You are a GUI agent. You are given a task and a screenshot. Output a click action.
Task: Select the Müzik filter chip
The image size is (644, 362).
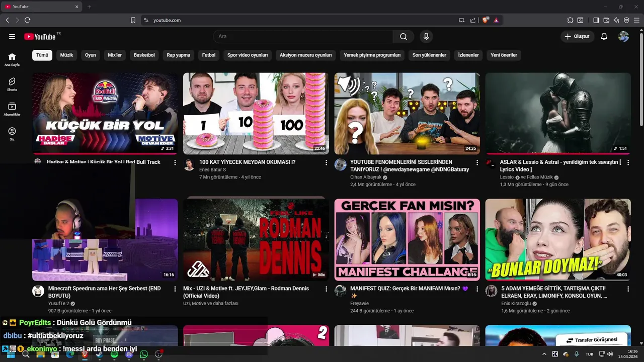[66, 55]
